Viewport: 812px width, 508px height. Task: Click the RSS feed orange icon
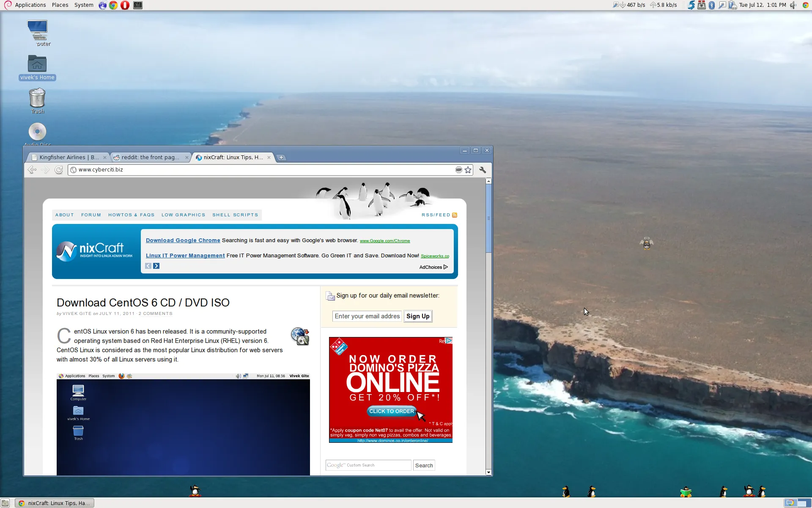point(455,215)
